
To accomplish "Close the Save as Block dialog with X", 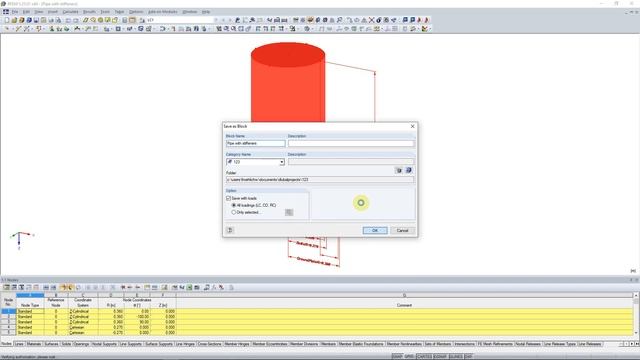I will click(x=412, y=127).
